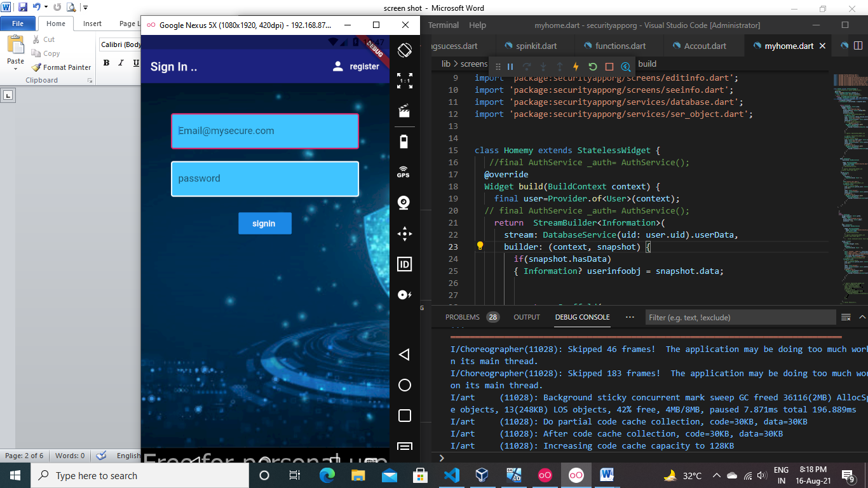
Task: Click the hot reload lightning bolt icon
Action: 576,67
